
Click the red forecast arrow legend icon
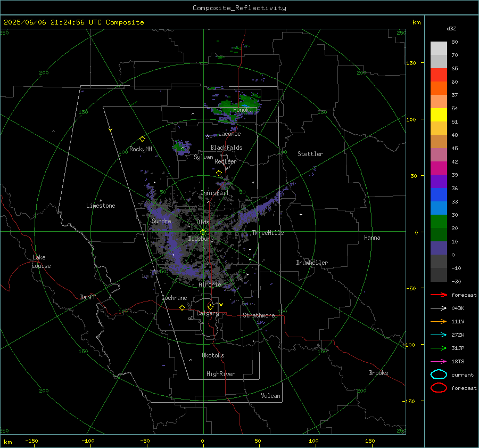click(x=439, y=295)
